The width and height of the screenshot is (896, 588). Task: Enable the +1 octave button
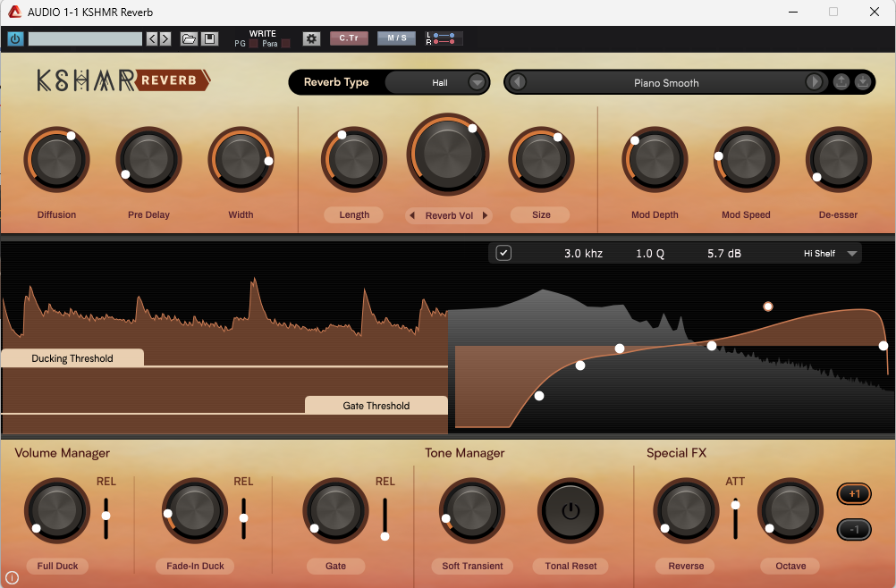[854, 494]
